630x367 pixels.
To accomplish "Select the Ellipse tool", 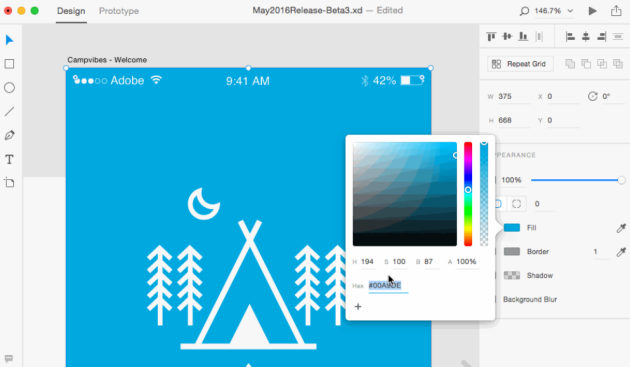I will click(x=9, y=88).
